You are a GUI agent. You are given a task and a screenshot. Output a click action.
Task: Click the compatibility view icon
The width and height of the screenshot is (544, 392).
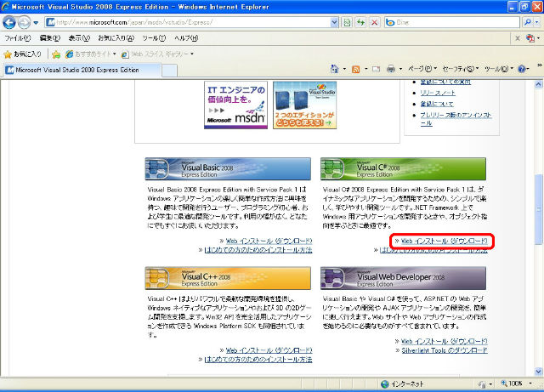pos(347,23)
